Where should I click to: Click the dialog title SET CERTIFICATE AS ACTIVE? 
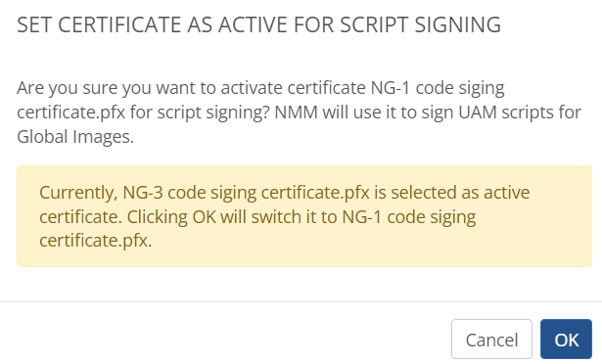click(x=258, y=25)
